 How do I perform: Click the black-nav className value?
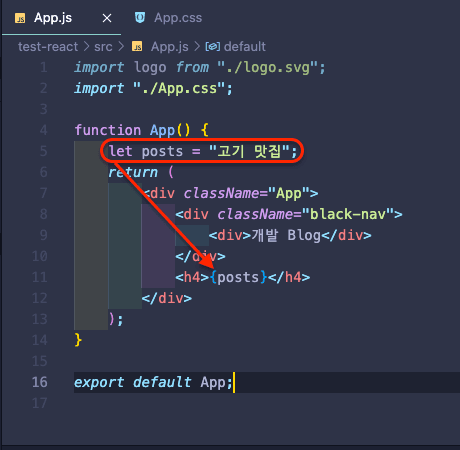[348, 214]
